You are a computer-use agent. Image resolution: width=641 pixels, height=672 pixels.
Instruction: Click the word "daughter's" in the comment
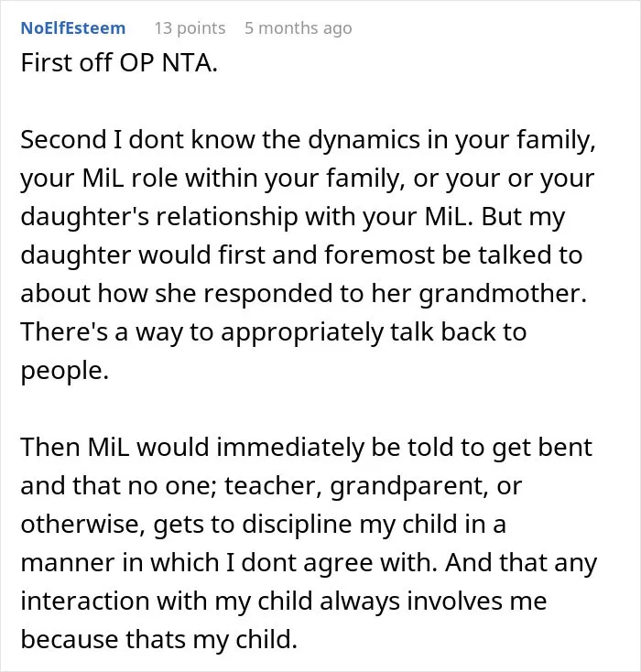tap(85, 216)
